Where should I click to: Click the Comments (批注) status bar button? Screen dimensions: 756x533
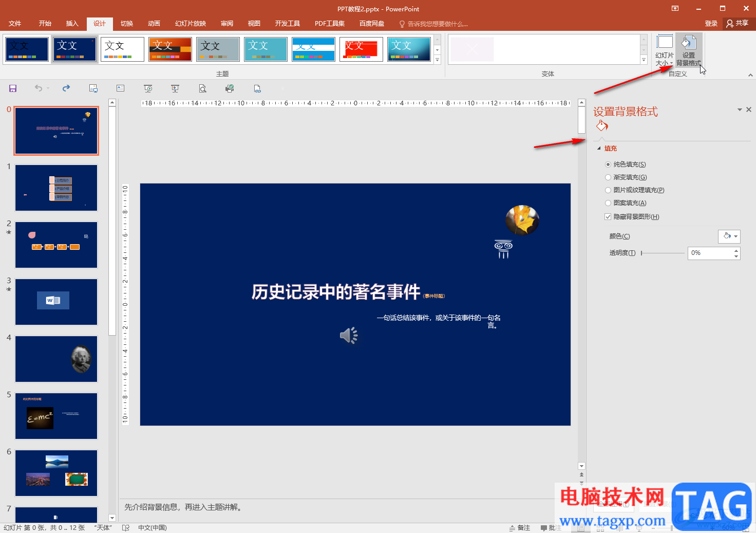coord(551,528)
